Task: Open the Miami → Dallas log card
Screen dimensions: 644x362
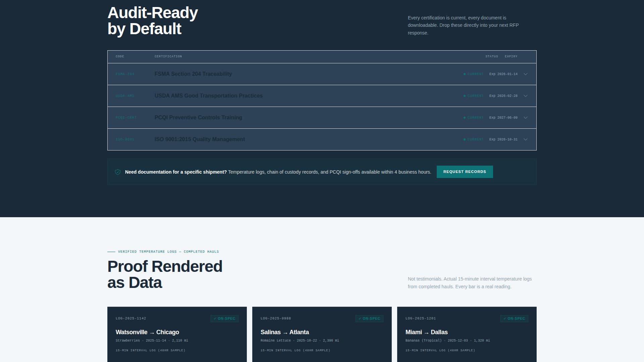Action: pos(467,334)
